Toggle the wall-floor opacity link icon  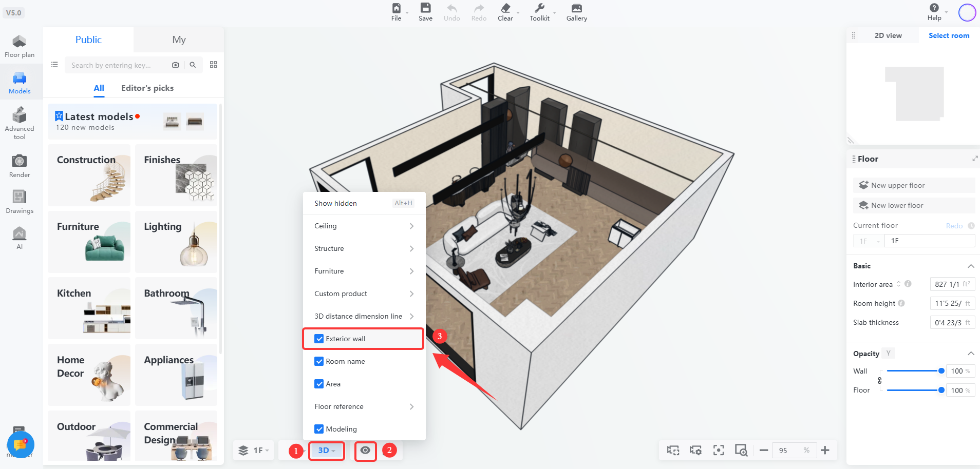pyautogui.click(x=879, y=381)
